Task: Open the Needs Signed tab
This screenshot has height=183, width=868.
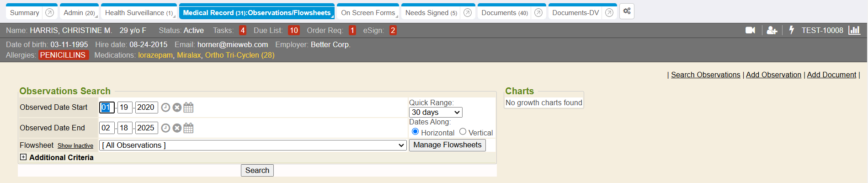Action: coord(431,13)
